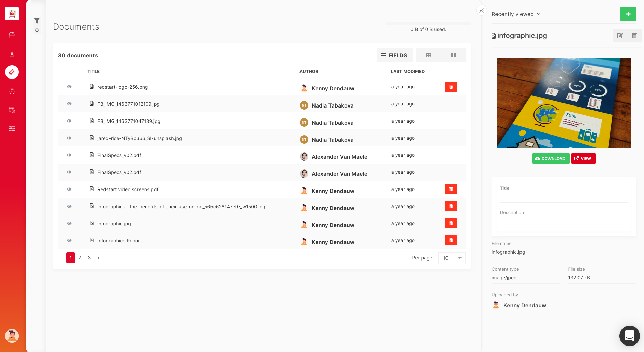The image size is (644, 352).
Task: Click the red VIEW button
Action: point(583,158)
